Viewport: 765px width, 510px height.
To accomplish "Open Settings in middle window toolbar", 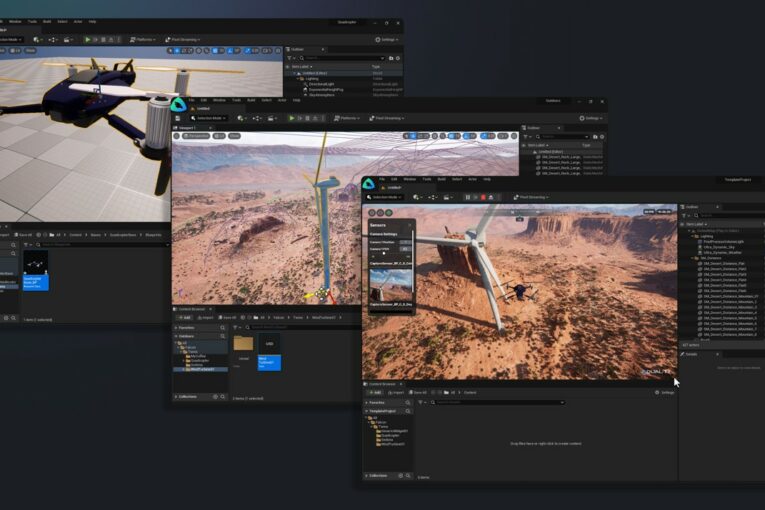I will click(590, 118).
